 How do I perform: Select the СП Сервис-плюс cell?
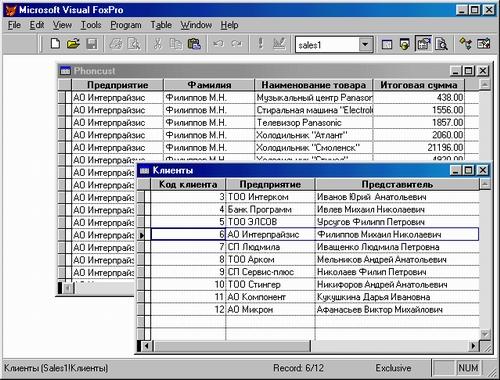[270, 272]
